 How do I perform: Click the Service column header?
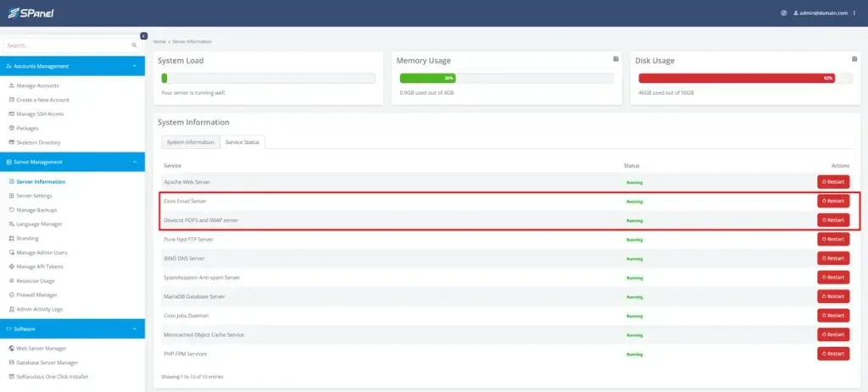pos(173,166)
